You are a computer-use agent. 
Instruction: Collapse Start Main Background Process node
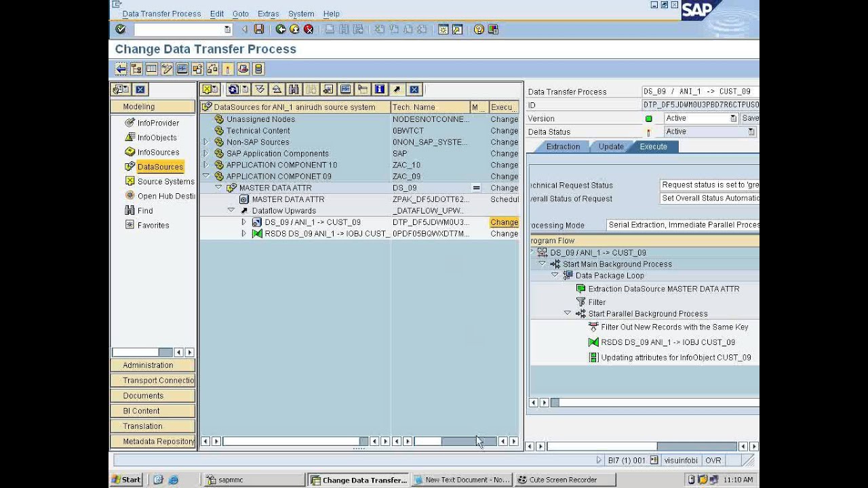pyautogui.click(x=542, y=264)
